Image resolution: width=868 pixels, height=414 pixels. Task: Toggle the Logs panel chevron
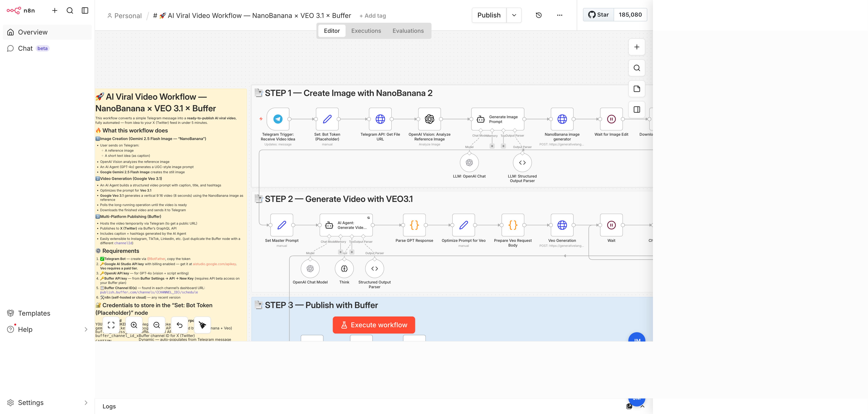[642, 406]
